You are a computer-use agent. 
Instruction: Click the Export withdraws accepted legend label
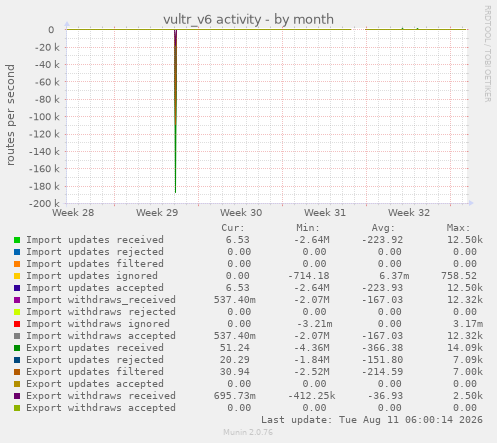click(101, 408)
